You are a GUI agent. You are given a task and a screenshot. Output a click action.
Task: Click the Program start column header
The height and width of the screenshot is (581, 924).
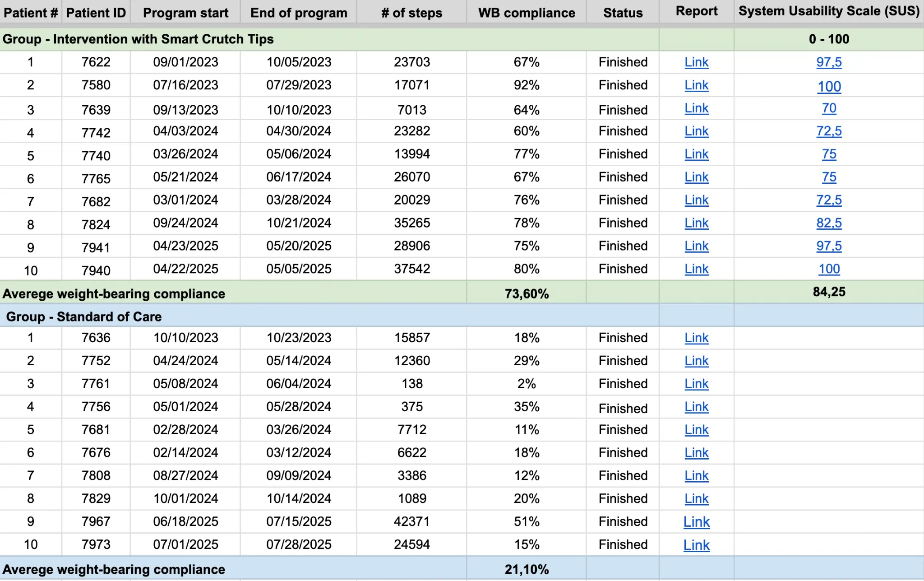[x=185, y=13]
